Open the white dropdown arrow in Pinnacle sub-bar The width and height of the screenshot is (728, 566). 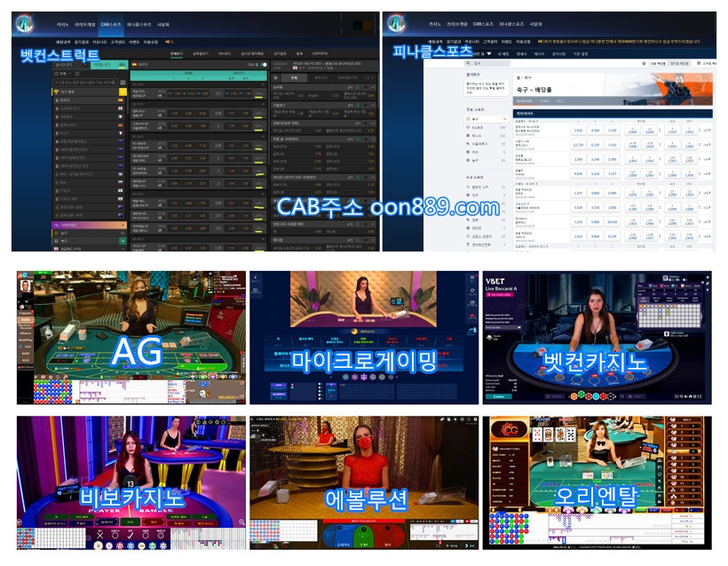[x=489, y=54]
